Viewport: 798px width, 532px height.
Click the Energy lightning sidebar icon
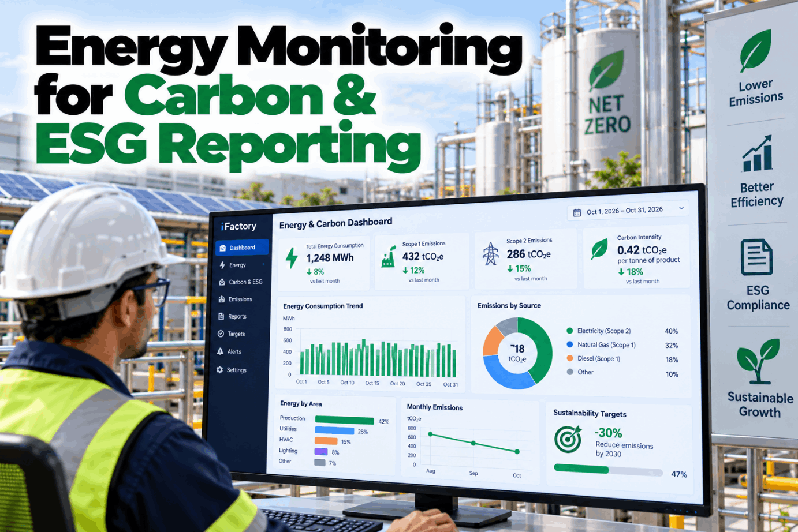coord(222,265)
